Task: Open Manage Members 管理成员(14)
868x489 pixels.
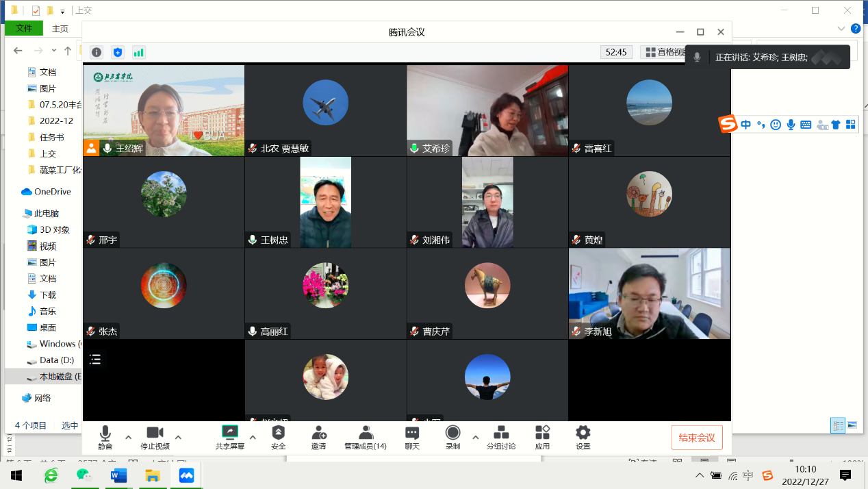Action: 366,437
